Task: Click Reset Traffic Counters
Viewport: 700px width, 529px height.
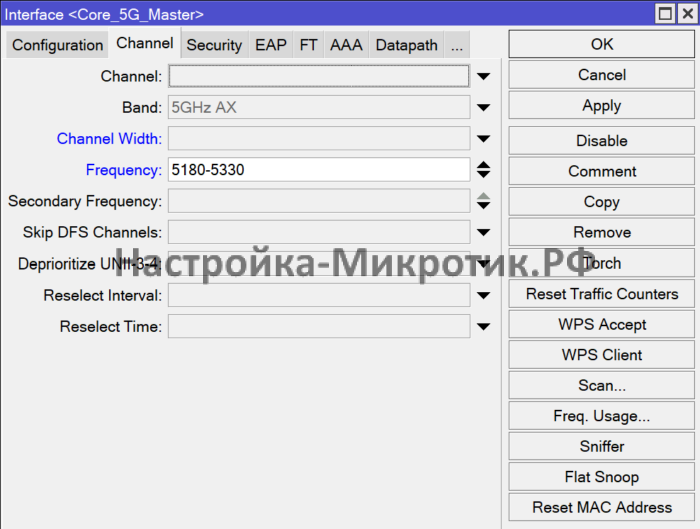Action: (x=602, y=294)
